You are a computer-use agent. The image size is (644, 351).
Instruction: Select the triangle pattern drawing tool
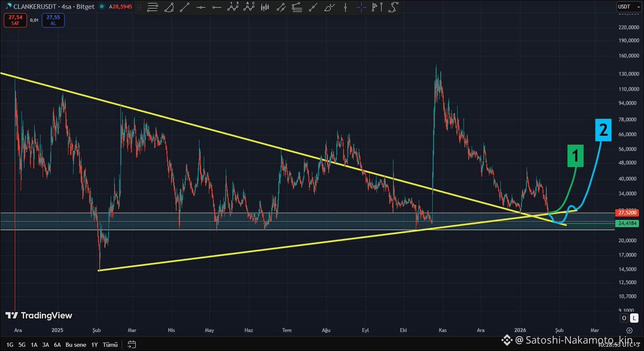[169, 7]
